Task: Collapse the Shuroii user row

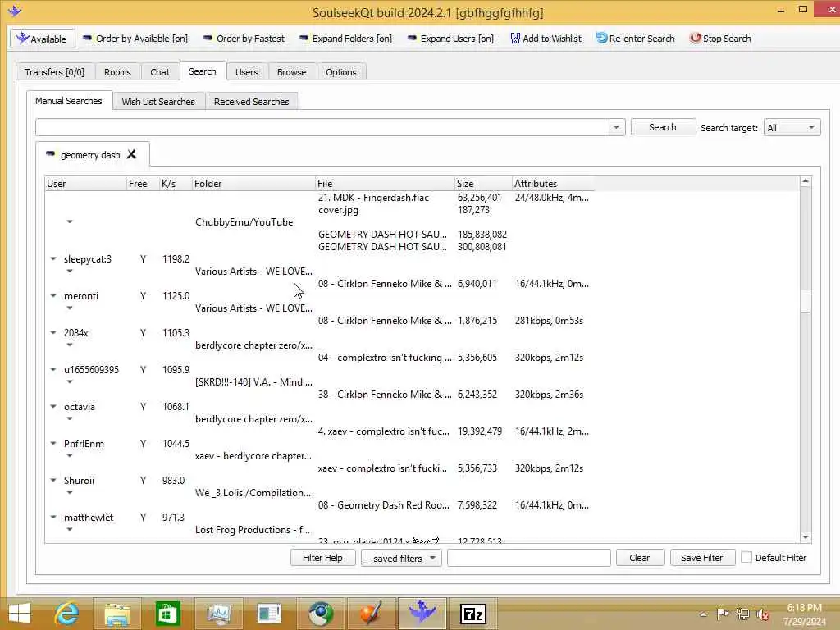Action: pyautogui.click(x=53, y=481)
